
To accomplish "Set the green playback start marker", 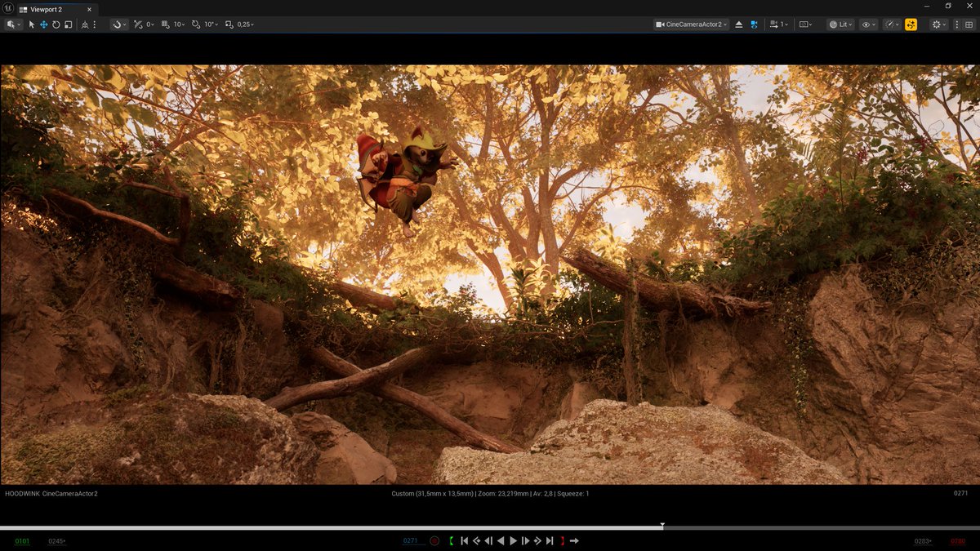I will tap(451, 540).
